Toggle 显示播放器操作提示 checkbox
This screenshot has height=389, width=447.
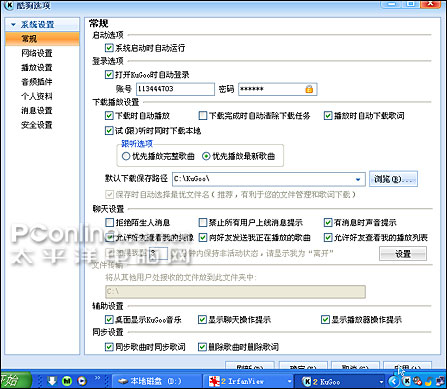click(x=325, y=320)
